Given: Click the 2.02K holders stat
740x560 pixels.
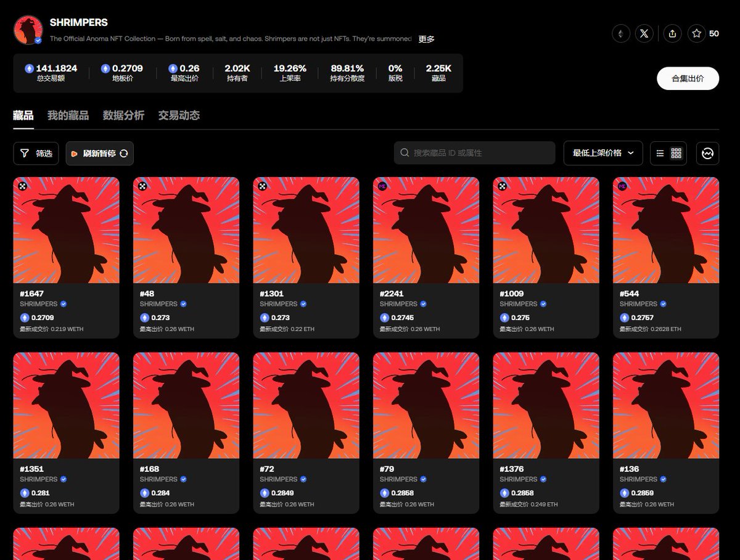Looking at the screenshot, I should tap(237, 73).
